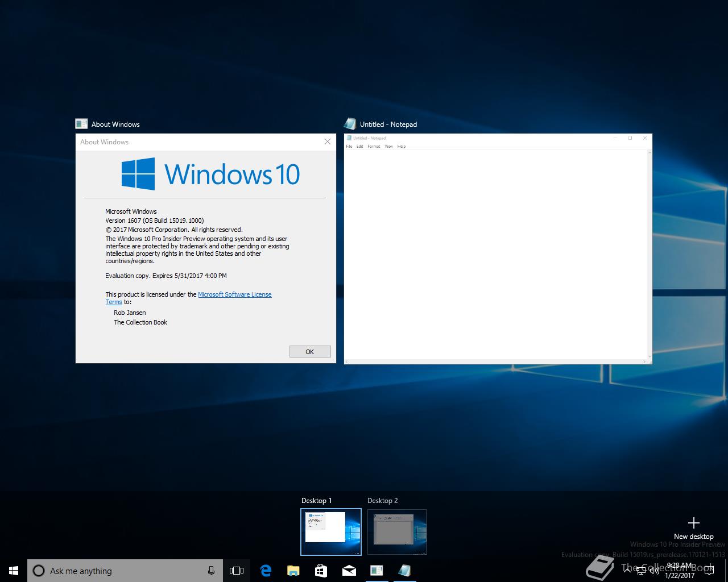Open File Explorer from the taskbar
The image size is (728, 582).
[293, 571]
